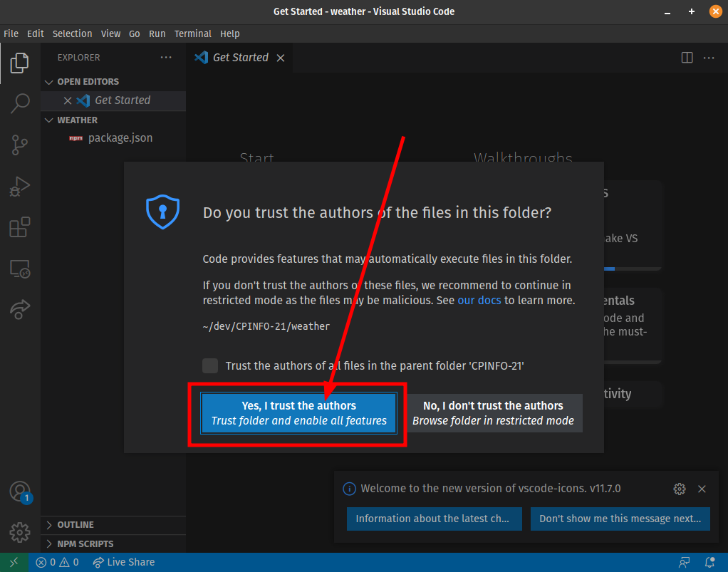Check trust authors of parent folder CPINFO-21

[x=210, y=365]
